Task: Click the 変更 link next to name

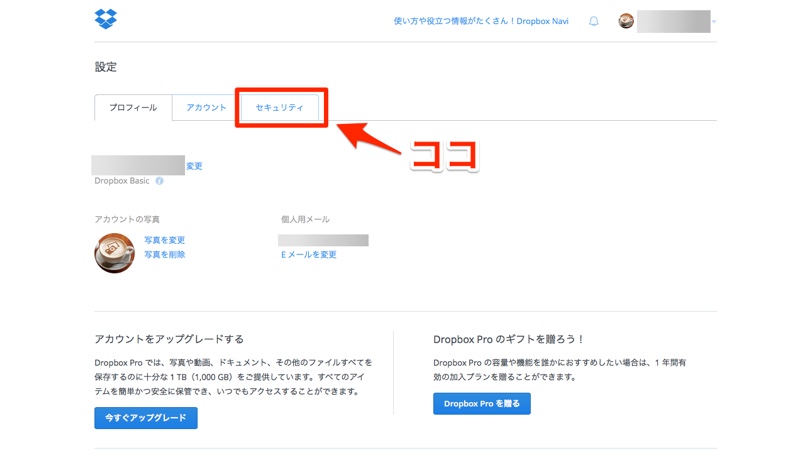Action: click(x=194, y=166)
